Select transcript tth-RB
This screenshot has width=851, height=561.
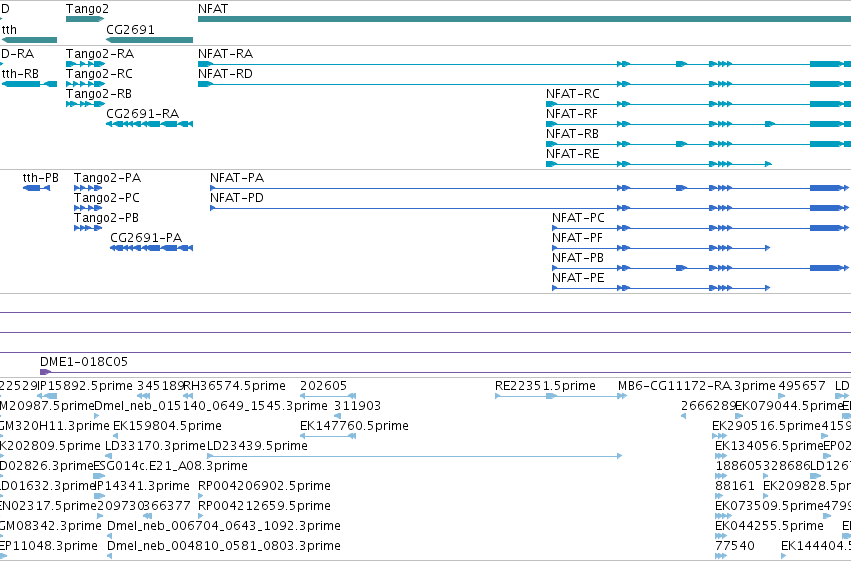point(29,84)
